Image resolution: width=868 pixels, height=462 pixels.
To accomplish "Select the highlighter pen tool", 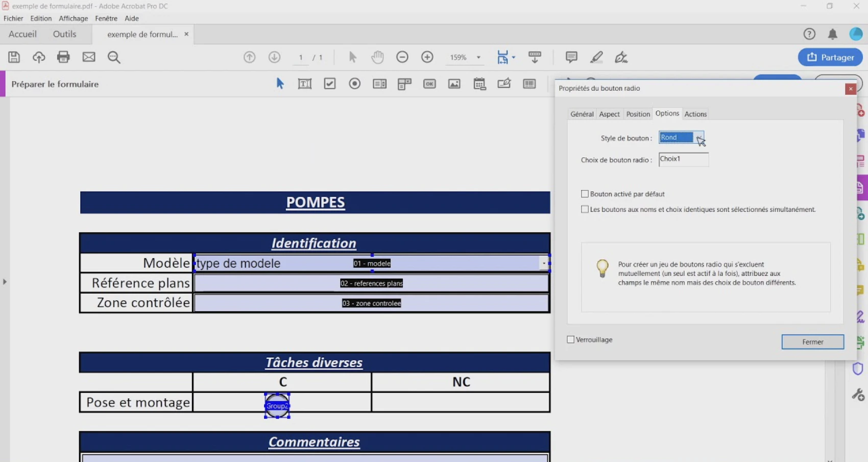I will (x=596, y=57).
